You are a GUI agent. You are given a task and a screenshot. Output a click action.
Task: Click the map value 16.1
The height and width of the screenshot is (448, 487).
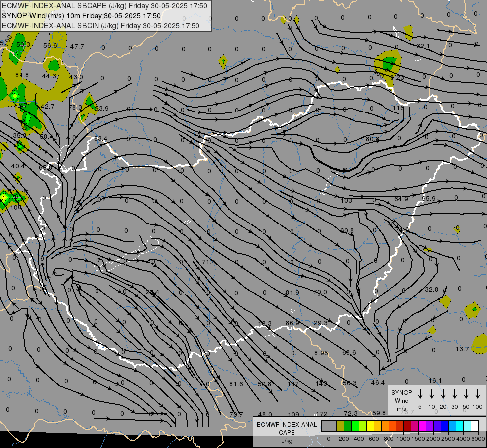click(x=435, y=380)
